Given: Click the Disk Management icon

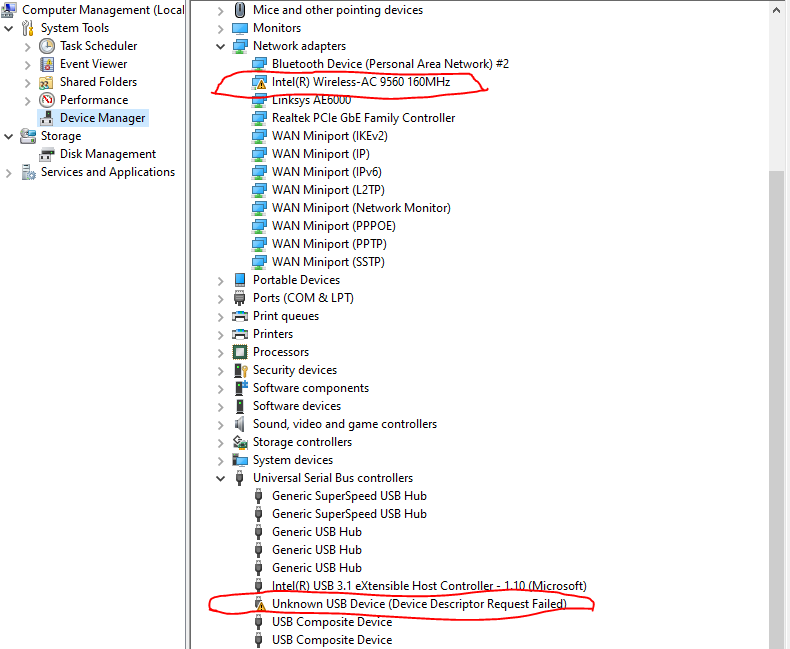Looking at the screenshot, I should coord(47,154).
